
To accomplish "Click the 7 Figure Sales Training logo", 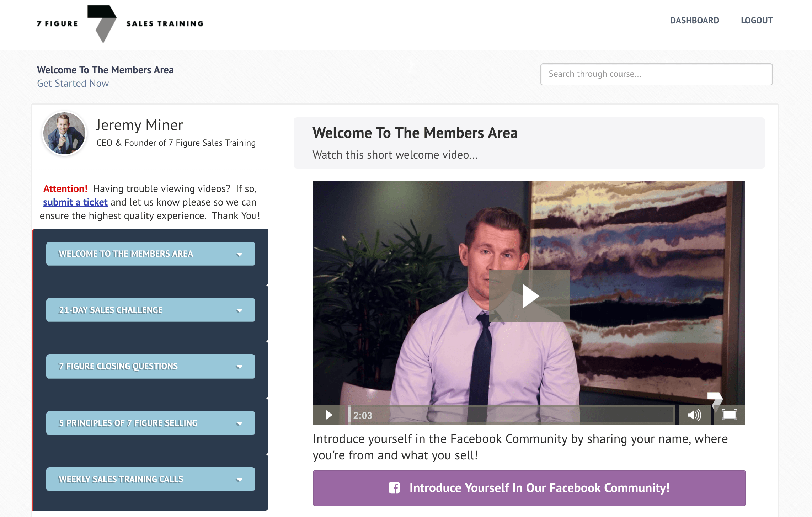I will coord(120,24).
